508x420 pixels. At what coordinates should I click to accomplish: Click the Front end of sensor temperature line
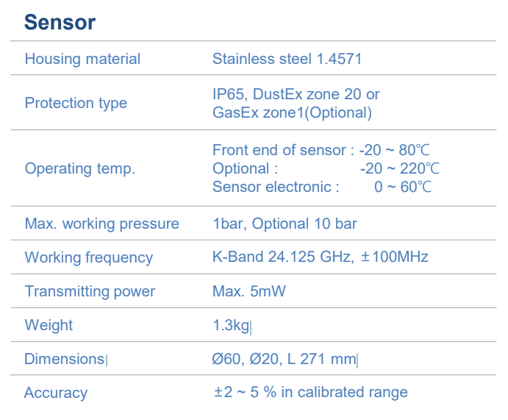click(326, 150)
